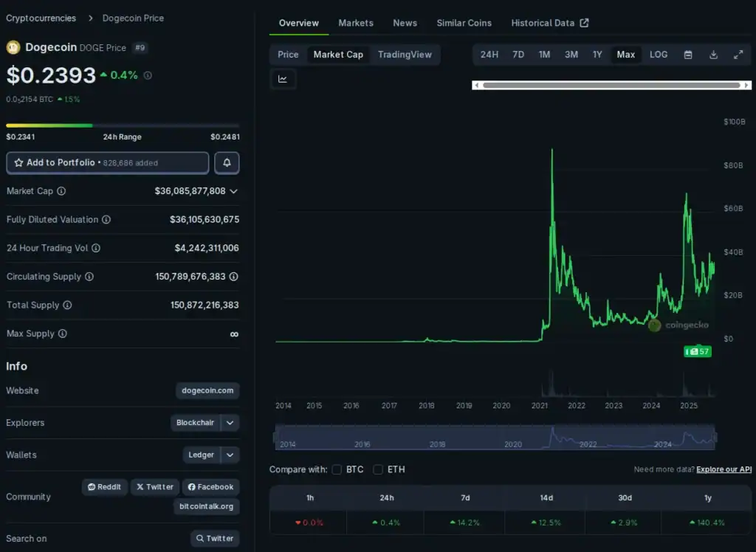Enable the LOG scale toggle
Image resolution: width=756 pixels, height=552 pixels.
(659, 55)
